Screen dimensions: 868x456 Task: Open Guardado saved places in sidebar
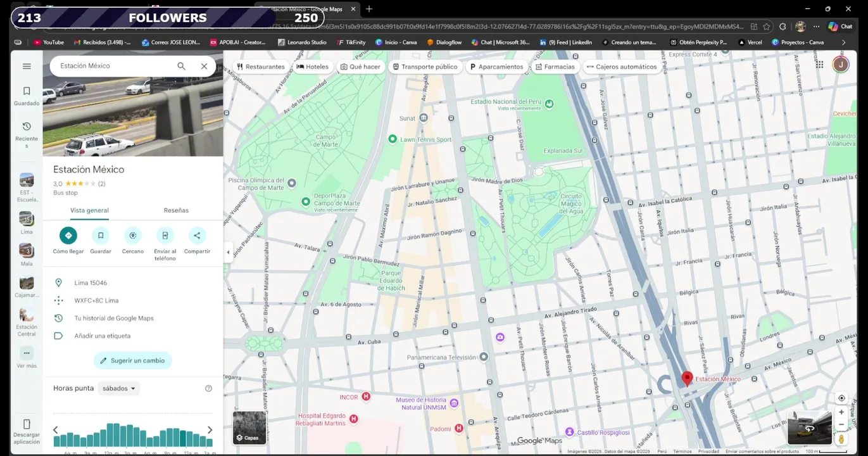tap(27, 96)
